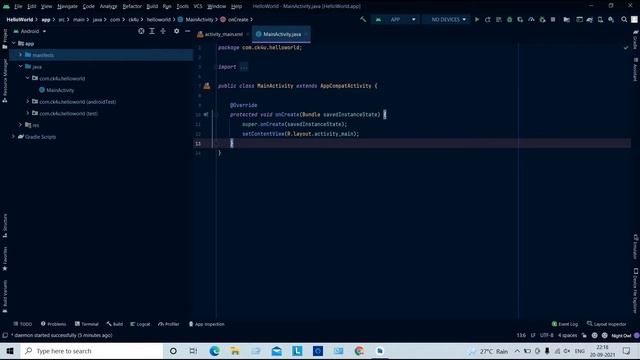This screenshot has height=360, width=640.
Task: Click the Attach Debugger to Android Process icon
Action: [x=542, y=19]
